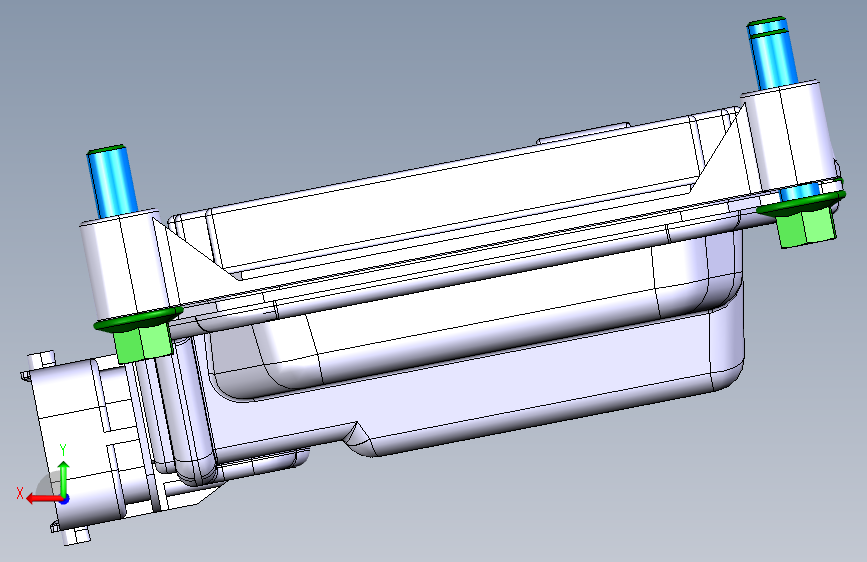Click the red X label of the triad
The image size is (867, 562).
click(20, 493)
